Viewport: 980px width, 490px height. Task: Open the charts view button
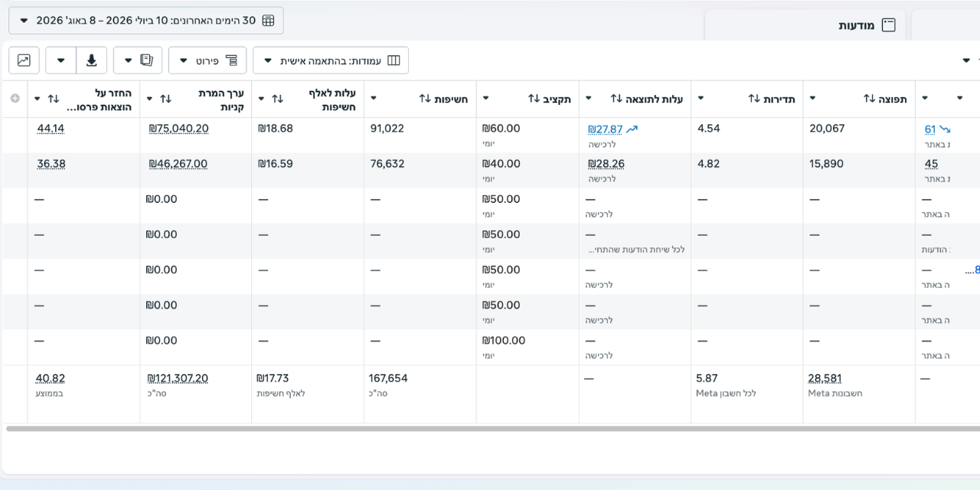coord(24,60)
